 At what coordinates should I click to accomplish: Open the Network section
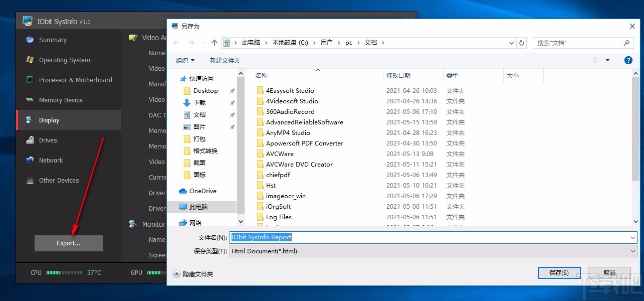[x=51, y=160]
